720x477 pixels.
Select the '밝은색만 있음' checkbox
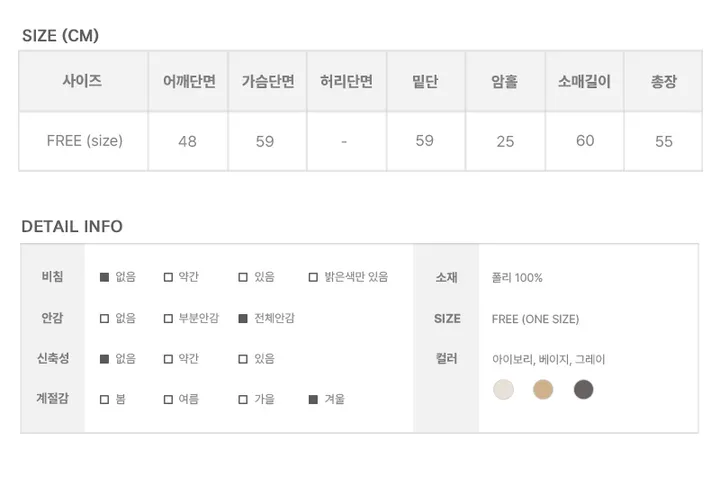(313, 277)
